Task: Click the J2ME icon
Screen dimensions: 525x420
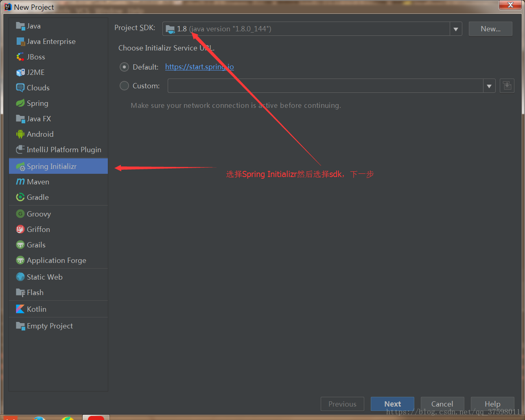Action: click(20, 72)
